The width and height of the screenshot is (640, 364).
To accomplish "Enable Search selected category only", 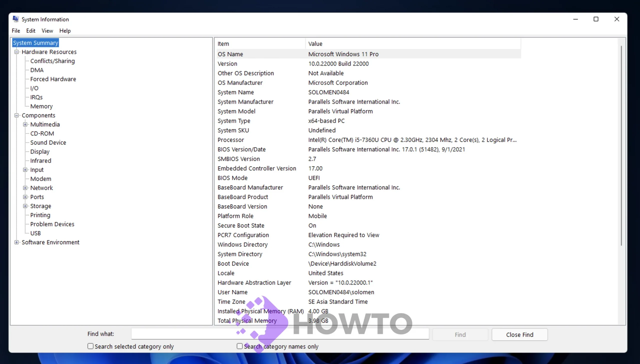I will click(x=90, y=346).
